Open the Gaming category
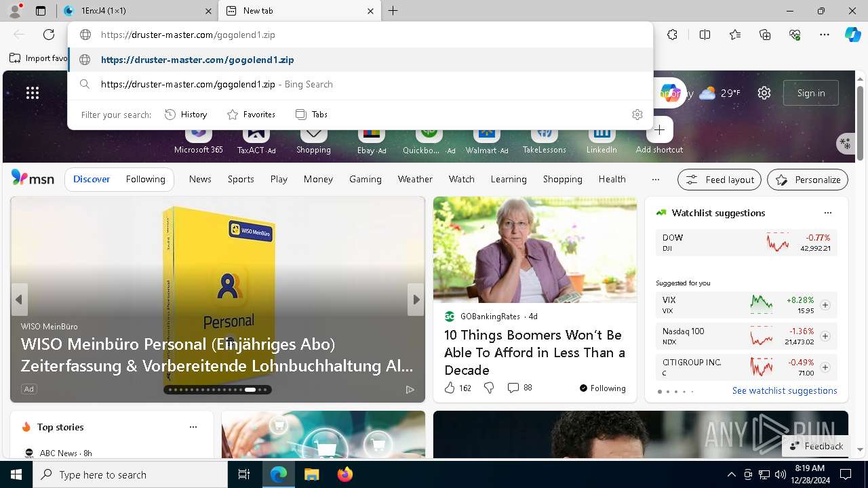This screenshot has width=868, height=488. 366,179
